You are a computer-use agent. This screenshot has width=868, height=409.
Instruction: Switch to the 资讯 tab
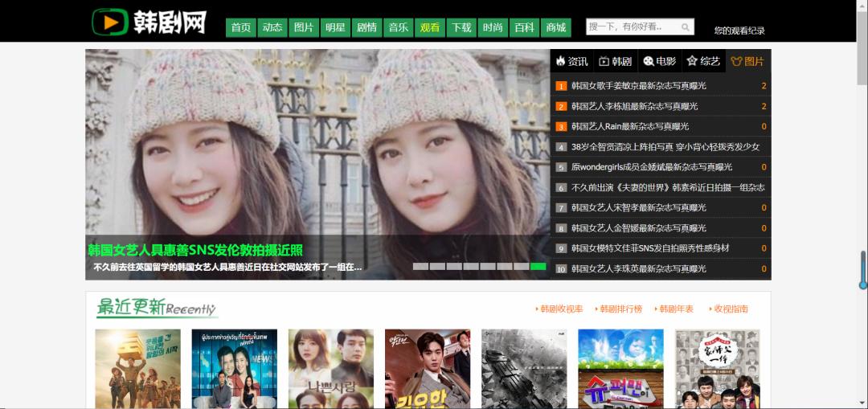572,61
